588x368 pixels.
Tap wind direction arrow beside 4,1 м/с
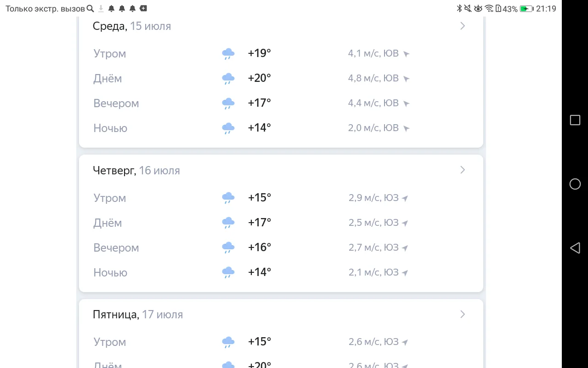(406, 54)
